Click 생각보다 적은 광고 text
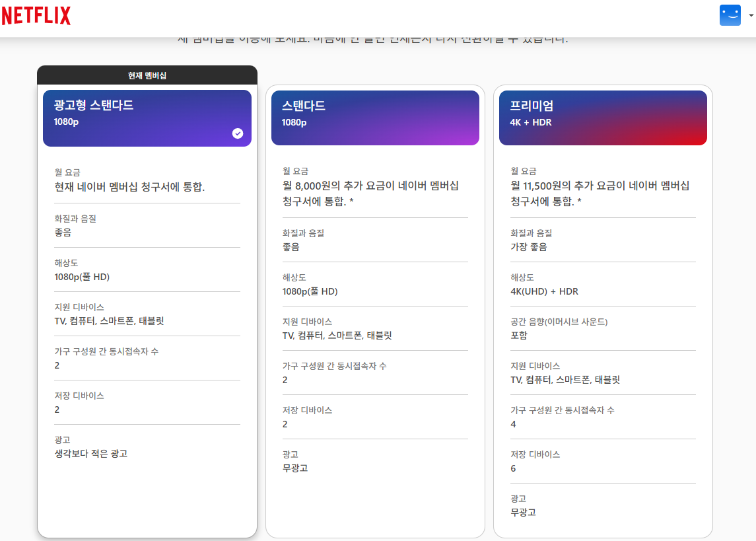 91,454
